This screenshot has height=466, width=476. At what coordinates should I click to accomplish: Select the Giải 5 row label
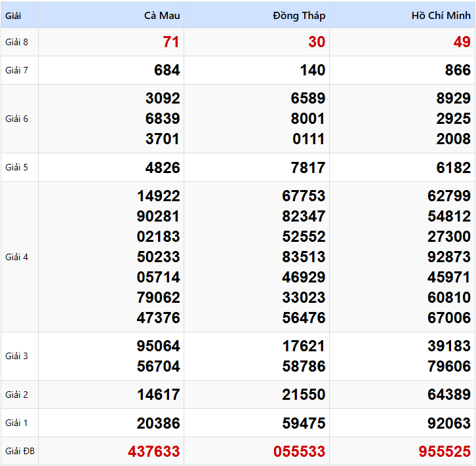pyautogui.click(x=16, y=167)
